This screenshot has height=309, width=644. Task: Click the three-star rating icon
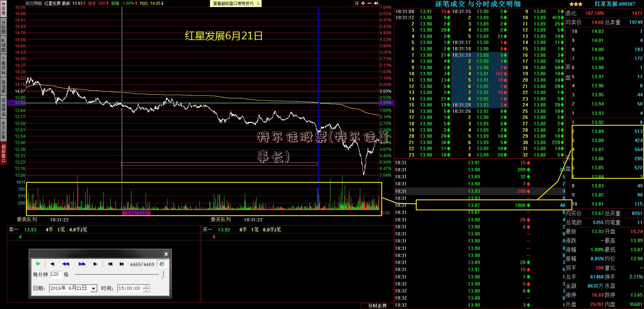576,4
